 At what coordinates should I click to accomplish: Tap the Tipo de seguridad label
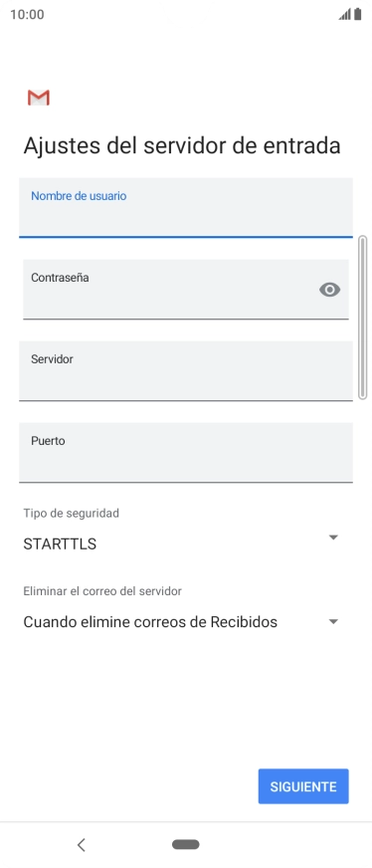point(72,514)
